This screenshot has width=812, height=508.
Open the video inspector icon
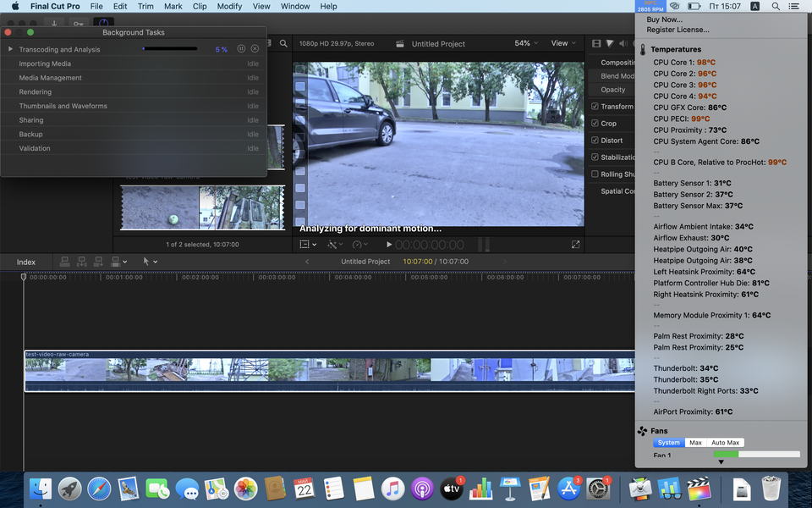pos(596,43)
